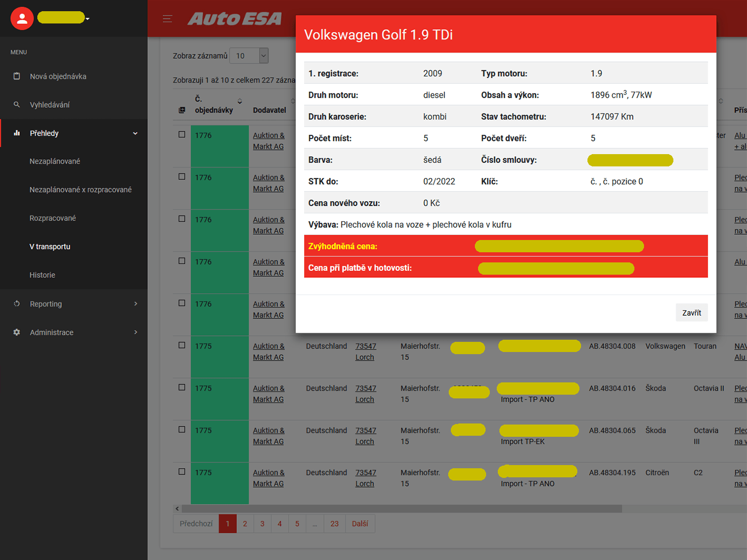This screenshot has height=560, width=747.
Task: Go to pagination page 2
Action: 245,524
